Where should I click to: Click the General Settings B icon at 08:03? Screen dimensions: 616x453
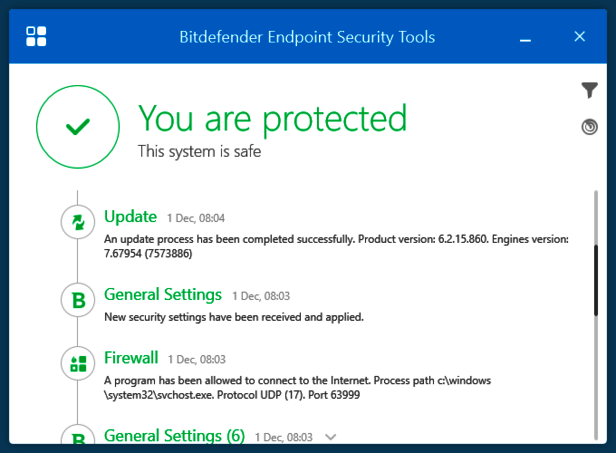click(x=77, y=299)
